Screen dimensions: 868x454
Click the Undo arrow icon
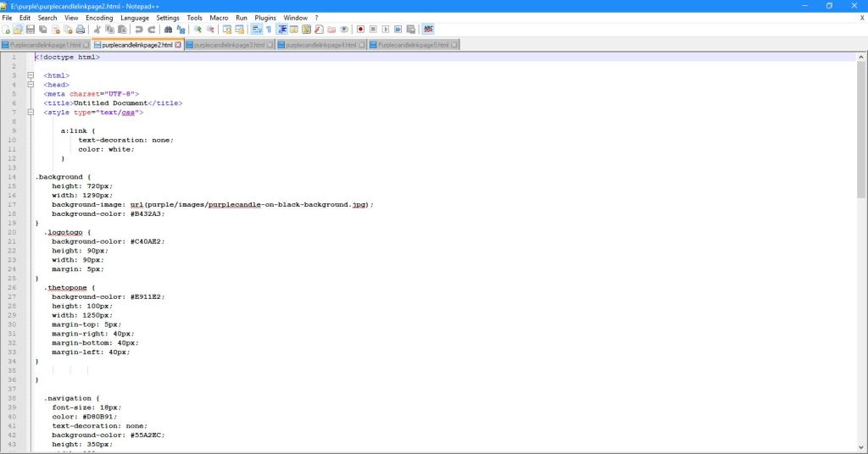click(x=139, y=29)
